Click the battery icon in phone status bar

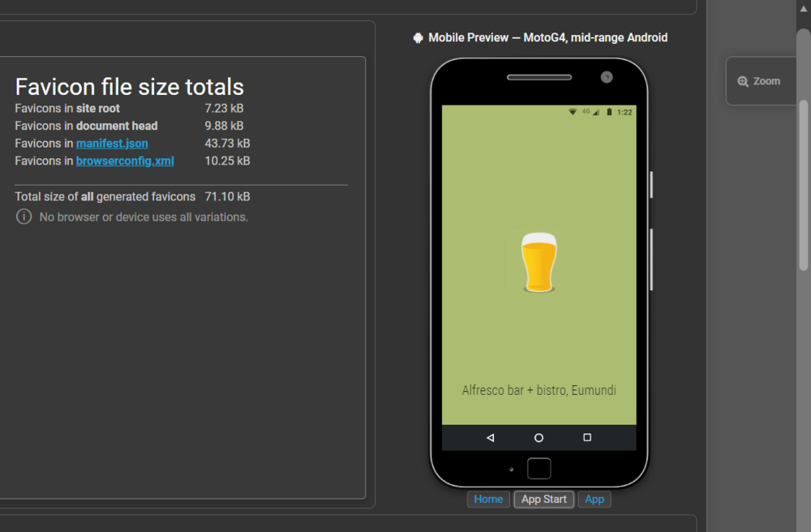[609, 112]
